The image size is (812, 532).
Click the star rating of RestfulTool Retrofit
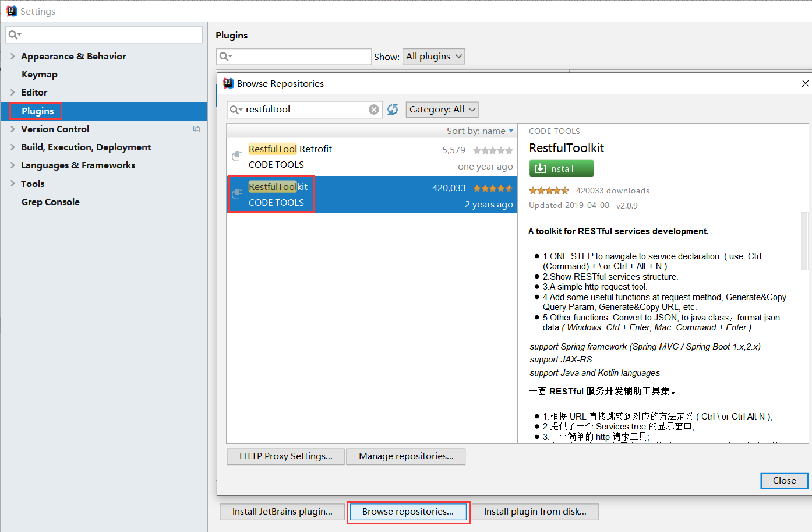pyautogui.click(x=493, y=150)
